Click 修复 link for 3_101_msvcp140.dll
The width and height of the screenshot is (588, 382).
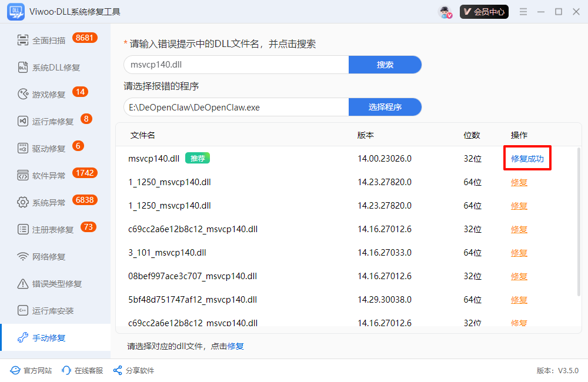coord(519,253)
